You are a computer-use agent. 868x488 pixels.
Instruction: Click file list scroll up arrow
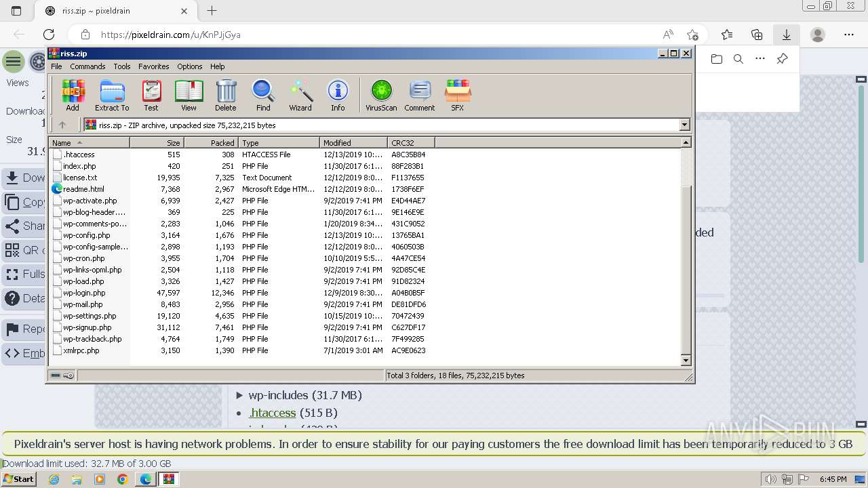point(686,142)
